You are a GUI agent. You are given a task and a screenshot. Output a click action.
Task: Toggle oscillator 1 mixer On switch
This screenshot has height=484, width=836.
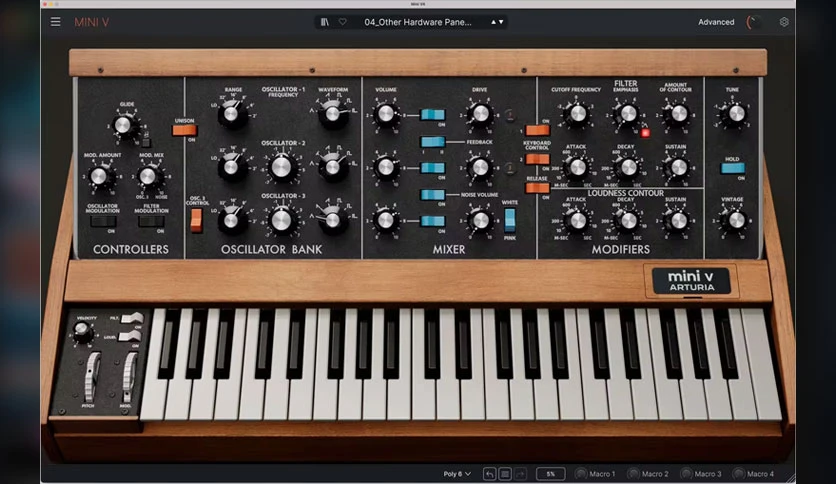coord(432,114)
